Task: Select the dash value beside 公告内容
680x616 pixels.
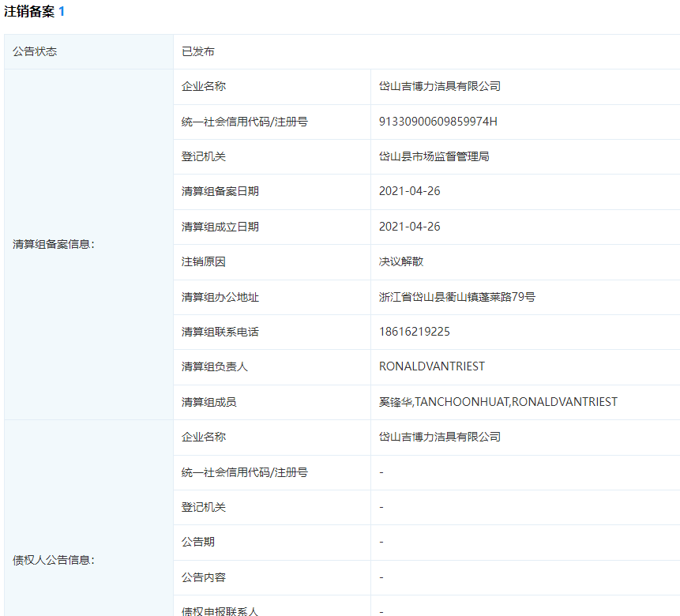Action: 381,578
